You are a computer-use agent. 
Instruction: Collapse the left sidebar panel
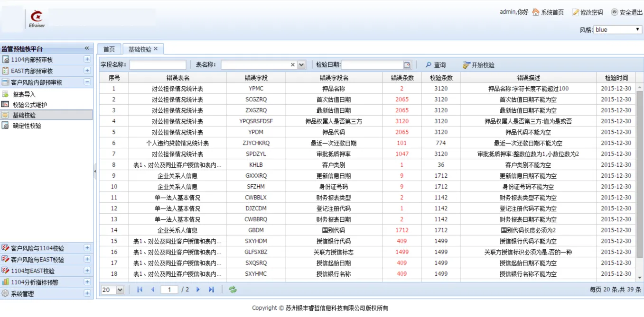(87, 48)
